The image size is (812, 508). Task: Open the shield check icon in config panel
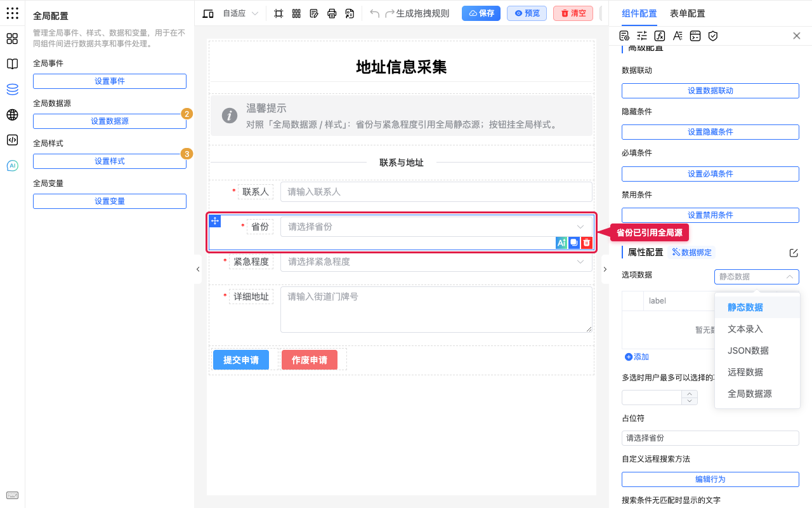coord(713,36)
